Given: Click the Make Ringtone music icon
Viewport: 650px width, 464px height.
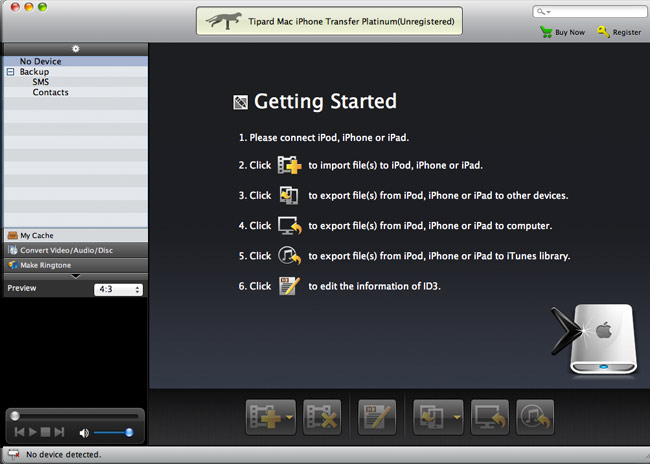Looking at the screenshot, I should 13,265.
